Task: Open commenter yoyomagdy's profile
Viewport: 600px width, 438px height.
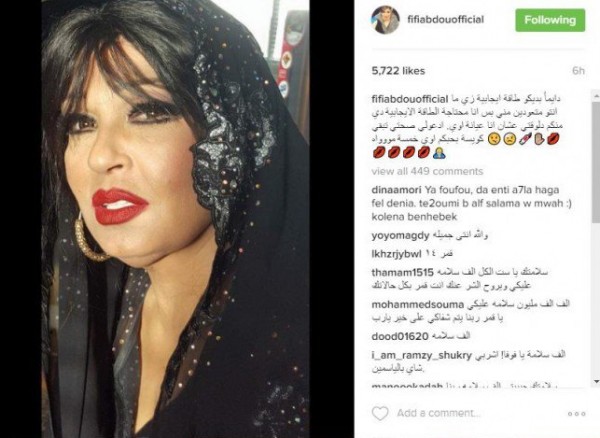Action: click(400, 236)
